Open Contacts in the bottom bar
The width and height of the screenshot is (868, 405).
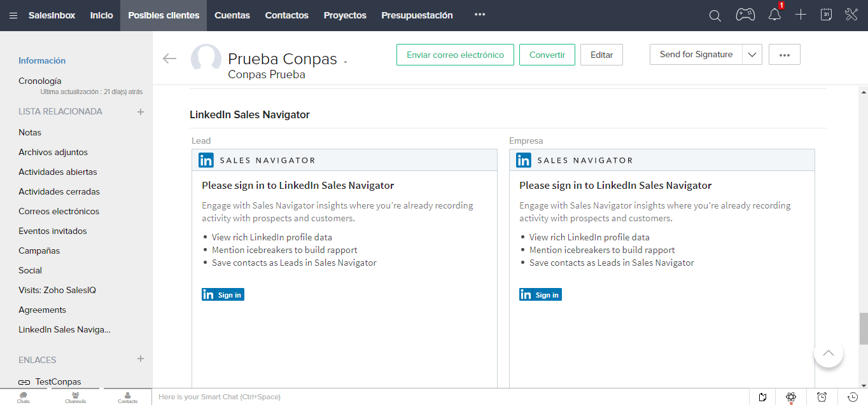pos(127,397)
